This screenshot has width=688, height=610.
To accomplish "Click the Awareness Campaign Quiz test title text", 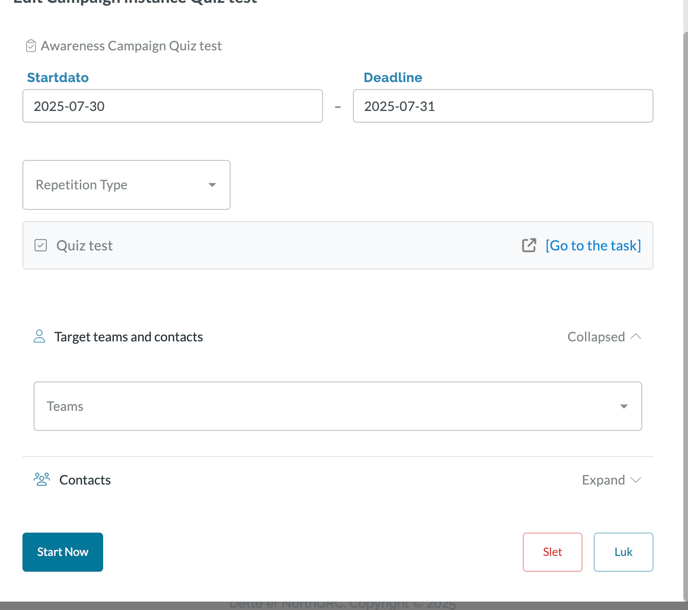I will (131, 46).
